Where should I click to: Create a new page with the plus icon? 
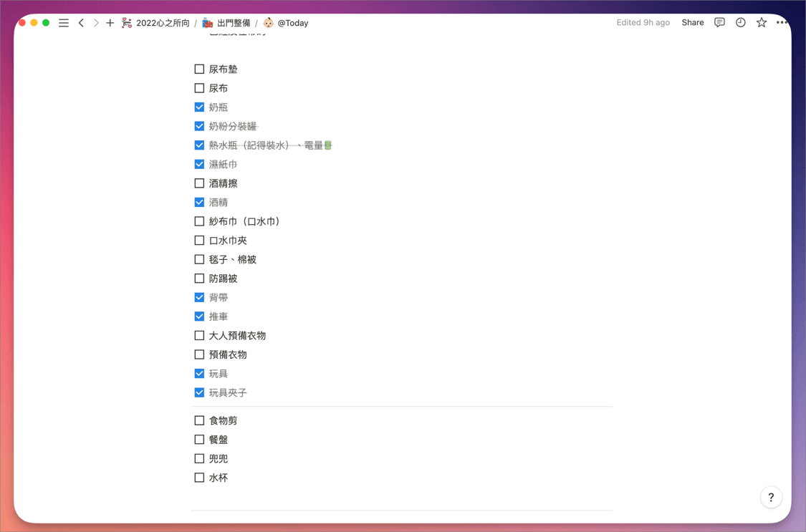point(110,22)
